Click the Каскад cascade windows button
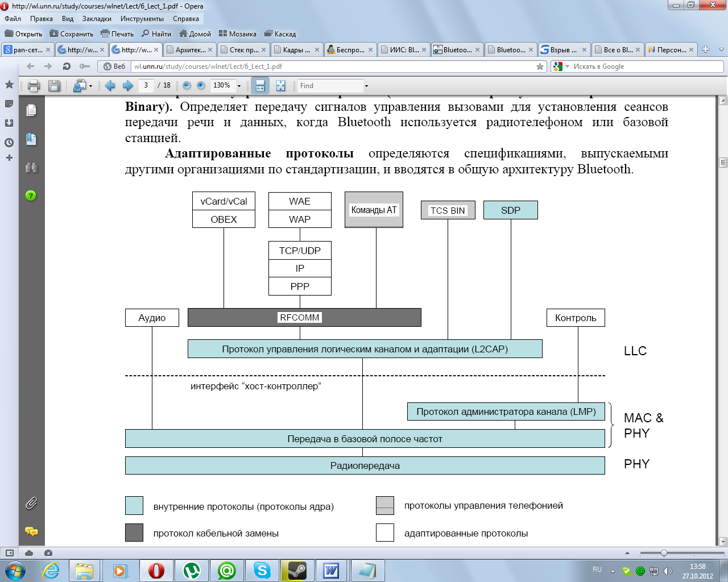This screenshot has height=582, width=728. pos(280,34)
